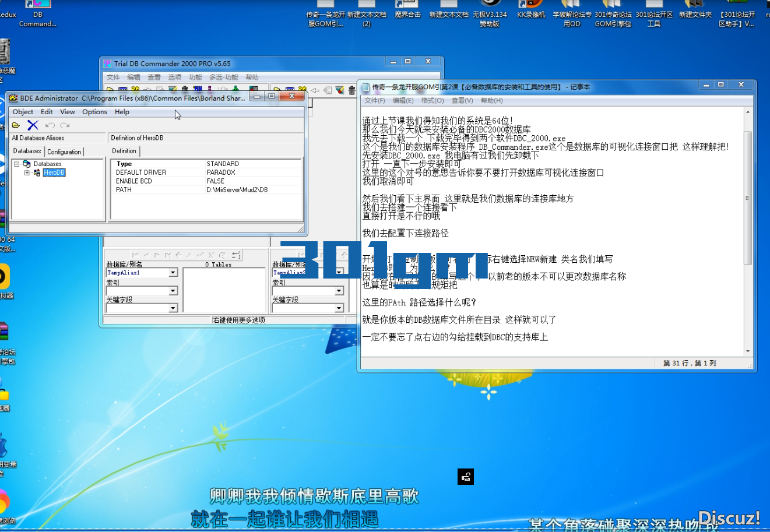The image size is (770, 532).
Task: Click the triangle navigator icon in left panel
Action: click(189, 255)
